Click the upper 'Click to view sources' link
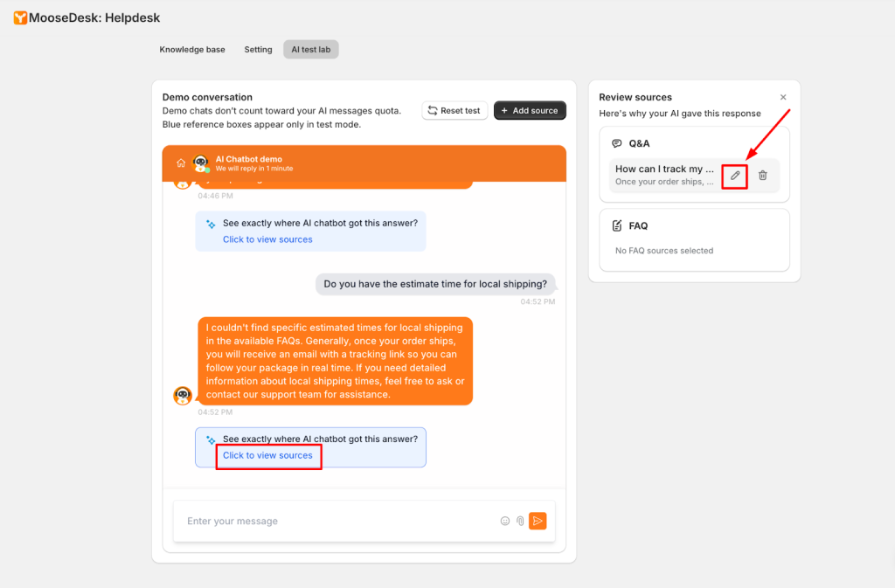This screenshot has height=588, width=895. pos(267,239)
